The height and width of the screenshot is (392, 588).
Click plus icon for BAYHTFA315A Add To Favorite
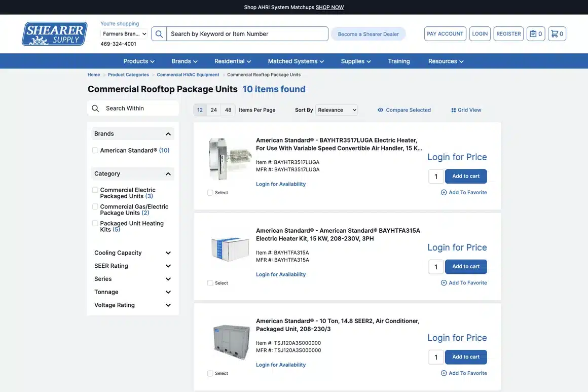point(444,283)
